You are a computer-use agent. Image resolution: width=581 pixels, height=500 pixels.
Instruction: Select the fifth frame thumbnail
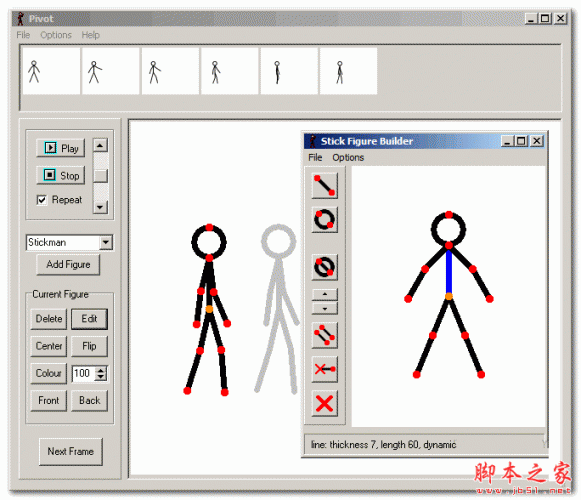pos(289,71)
